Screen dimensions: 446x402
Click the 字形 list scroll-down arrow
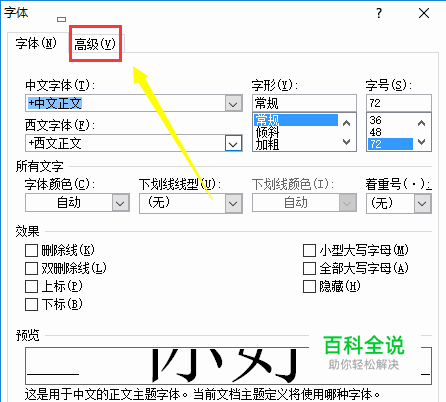[347, 141]
